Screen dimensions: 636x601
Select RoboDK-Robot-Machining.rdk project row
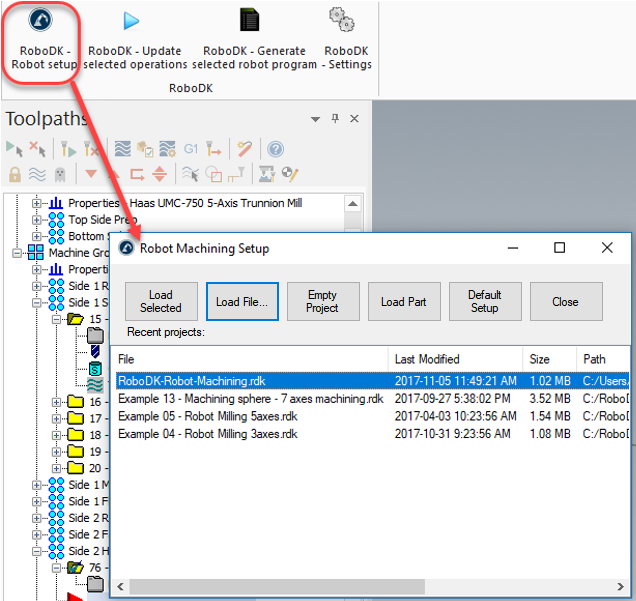point(372,381)
